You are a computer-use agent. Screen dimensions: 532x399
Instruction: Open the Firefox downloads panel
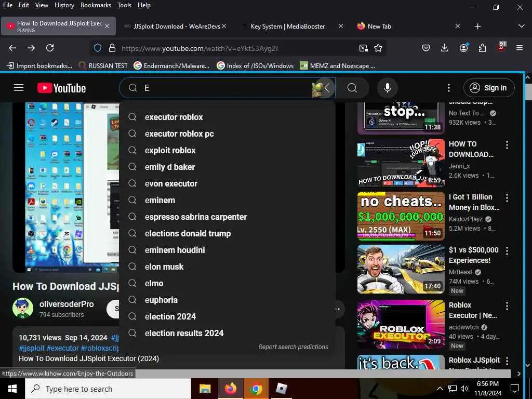click(x=445, y=48)
